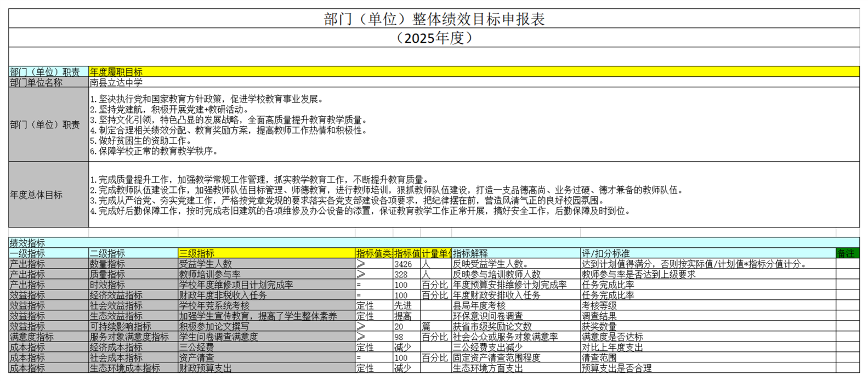The height and width of the screenshot is (381, 868).
Task: Click the line "6.保障学校正常的教育教学秩序。"
Action: [154, 151]
